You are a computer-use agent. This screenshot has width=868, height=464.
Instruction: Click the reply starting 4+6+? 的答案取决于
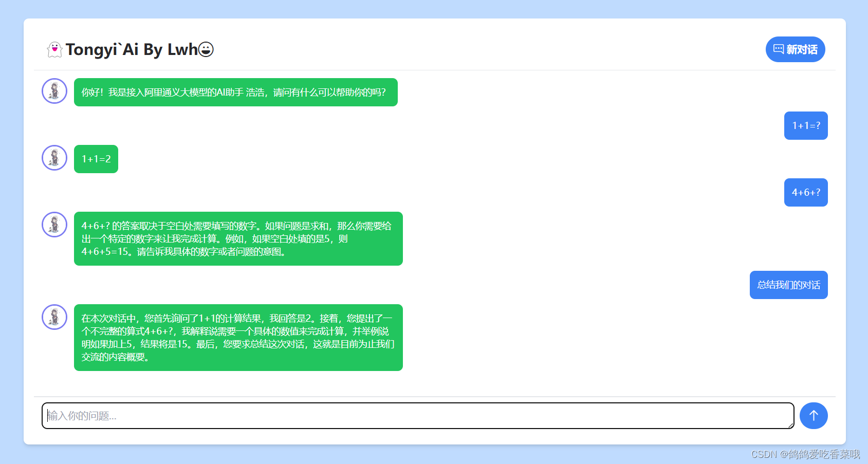click(238, 238)
